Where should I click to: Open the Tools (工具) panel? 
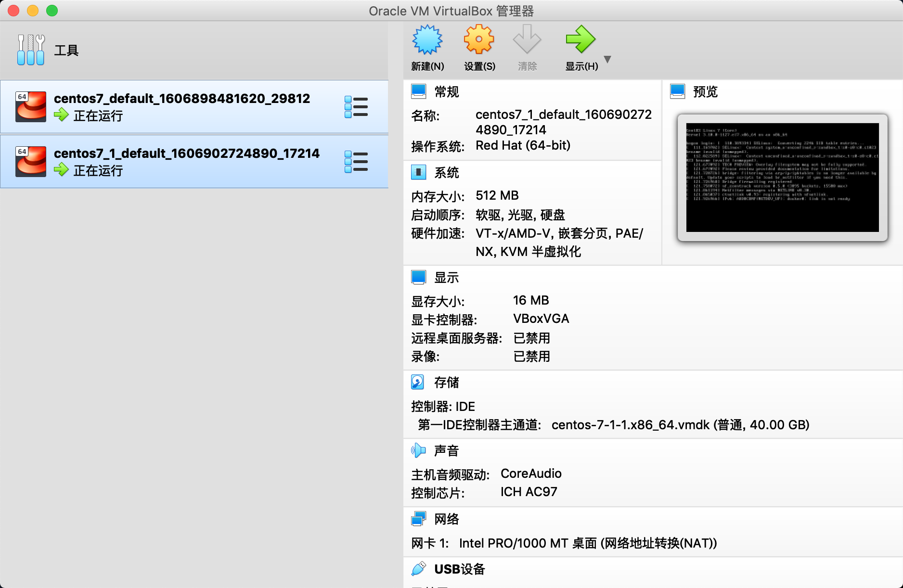tap(194, 51)
